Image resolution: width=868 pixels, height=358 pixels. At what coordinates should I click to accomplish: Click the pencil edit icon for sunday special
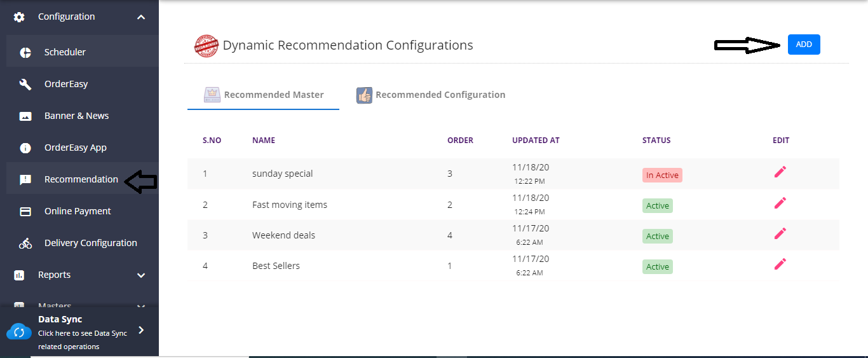(780, 172)
